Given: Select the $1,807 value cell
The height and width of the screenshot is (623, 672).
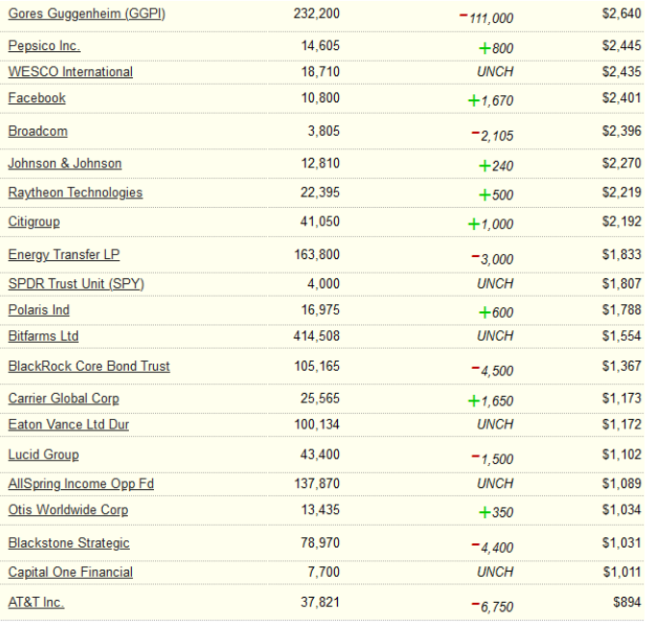Looking at the screenshot, I should pos(621,284).
